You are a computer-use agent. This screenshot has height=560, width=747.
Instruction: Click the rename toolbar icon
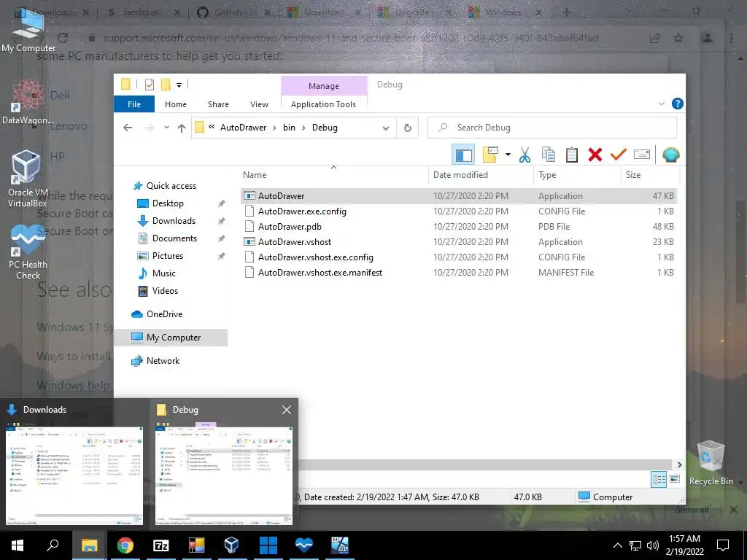coord(642,155)
